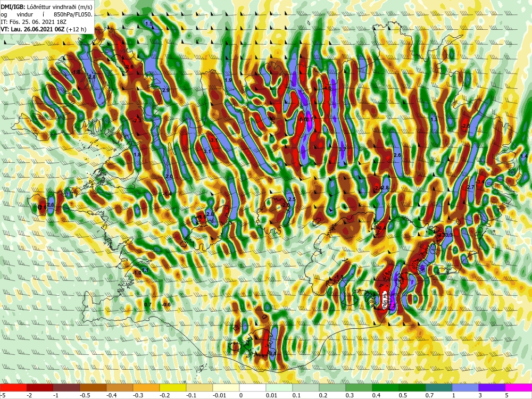The image size is (532, 399).
Task: Click the '4.6' map value label
Action: point(327,88)
